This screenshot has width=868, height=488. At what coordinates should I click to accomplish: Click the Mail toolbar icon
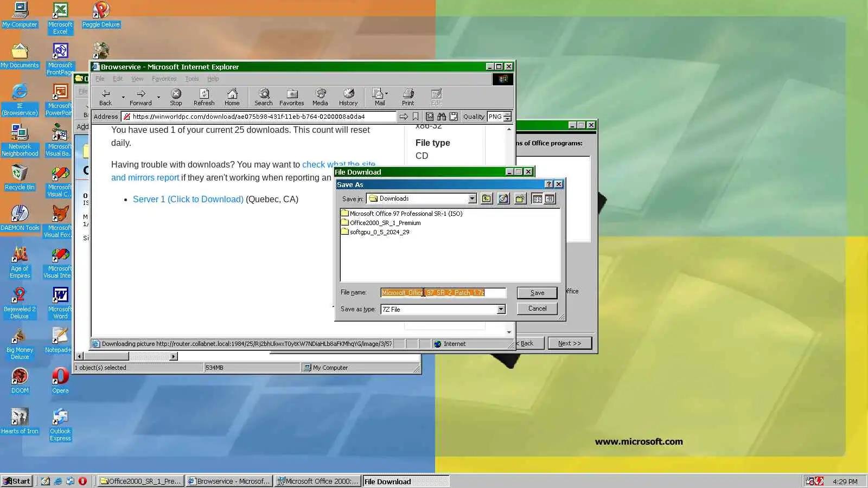click(380, 97)
